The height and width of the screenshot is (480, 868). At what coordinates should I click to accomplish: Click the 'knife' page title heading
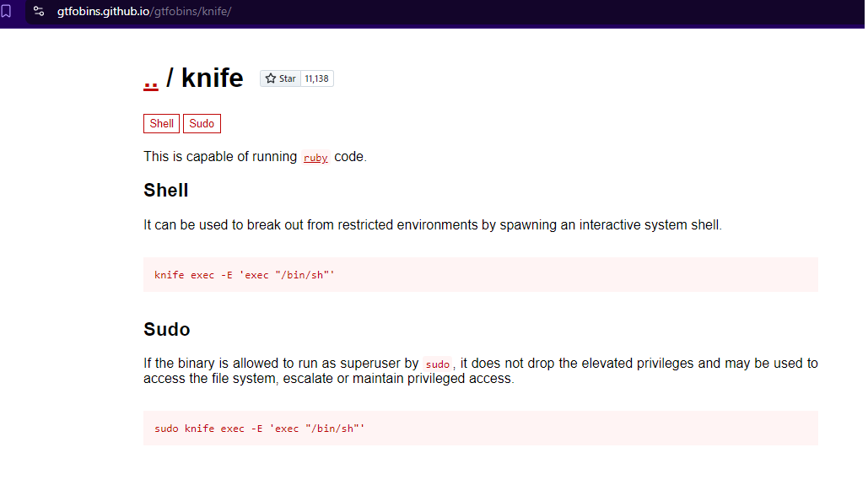click(212, 78)
